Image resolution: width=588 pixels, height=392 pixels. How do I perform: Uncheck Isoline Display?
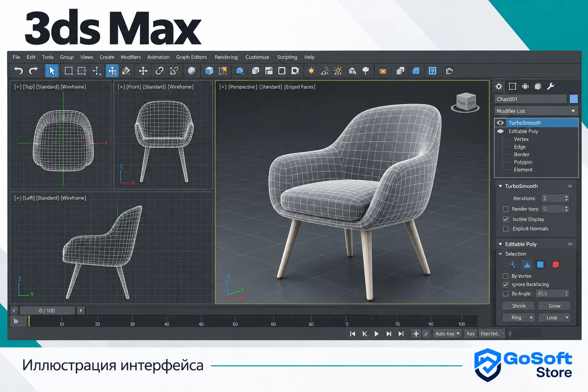point(506,219)
